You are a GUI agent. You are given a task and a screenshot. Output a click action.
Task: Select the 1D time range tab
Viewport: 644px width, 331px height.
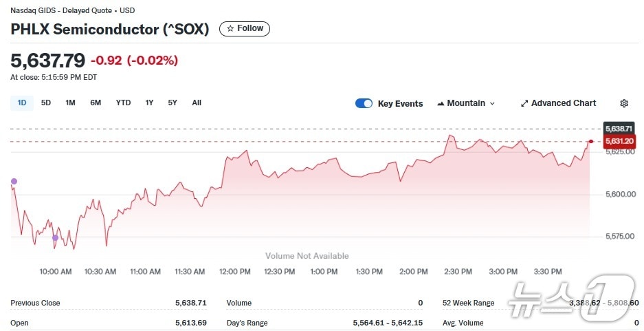point(21,103)
